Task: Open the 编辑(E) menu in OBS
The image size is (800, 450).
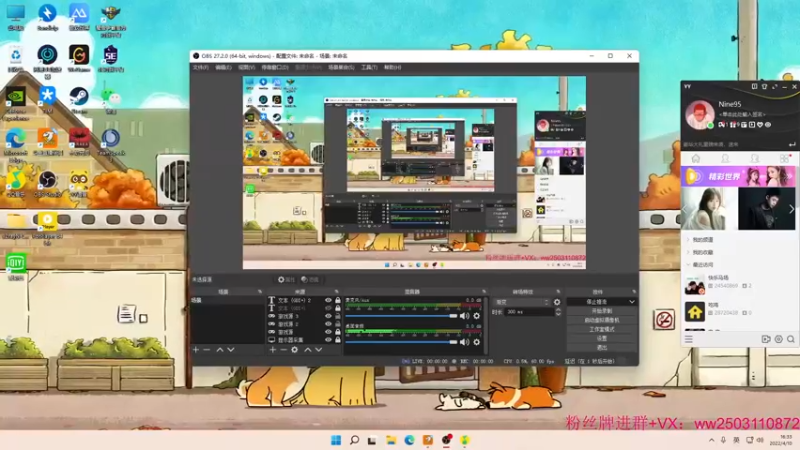Action: pos(223,67)
